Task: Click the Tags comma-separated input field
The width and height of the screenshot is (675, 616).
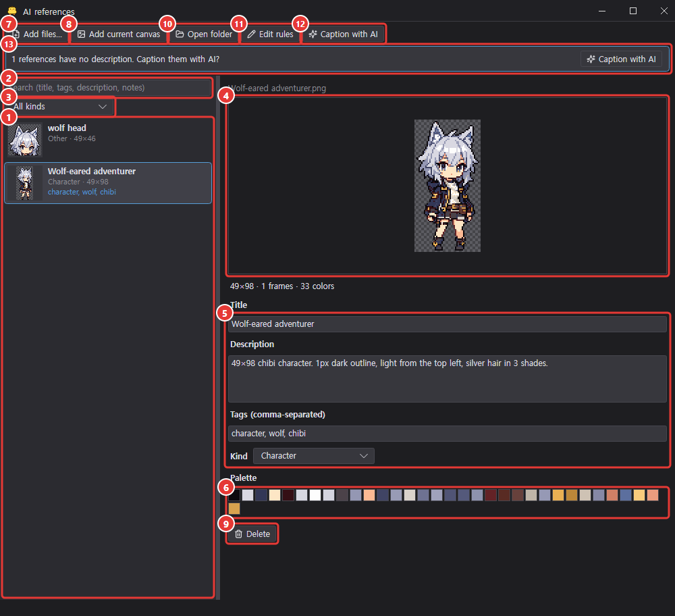Action: point(448,434)
